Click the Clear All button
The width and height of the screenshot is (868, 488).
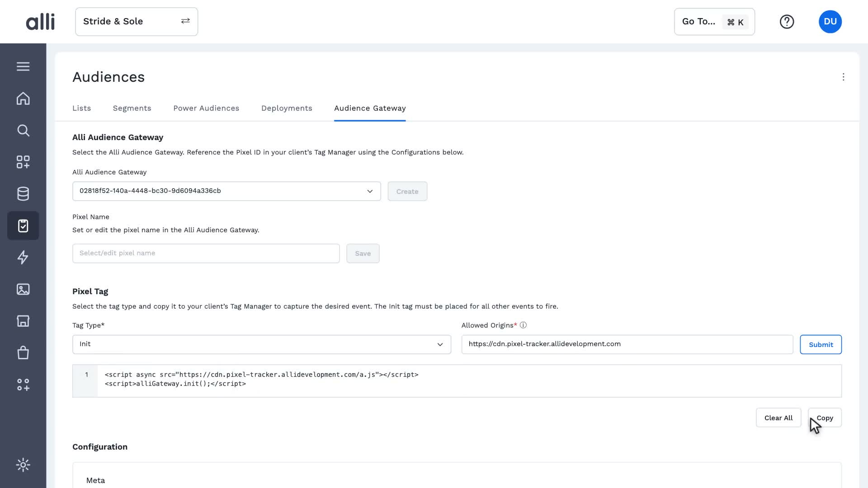click(x=778, y=418)
